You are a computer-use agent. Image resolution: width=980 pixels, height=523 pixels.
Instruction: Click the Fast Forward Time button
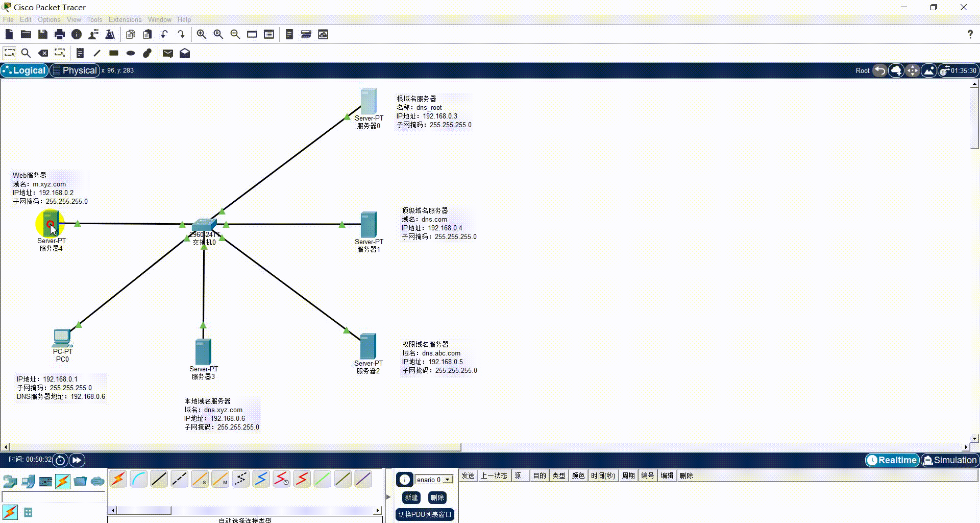coord(77,460)
